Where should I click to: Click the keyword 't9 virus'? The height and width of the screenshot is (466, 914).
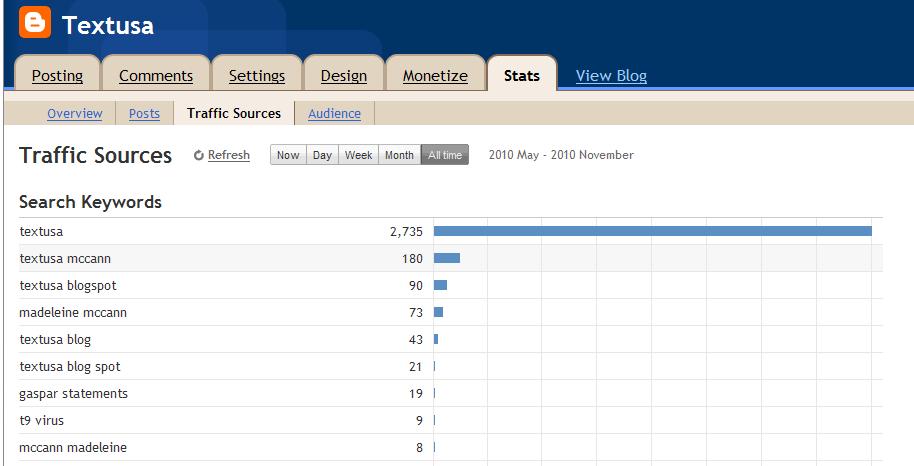coord(41,421)
